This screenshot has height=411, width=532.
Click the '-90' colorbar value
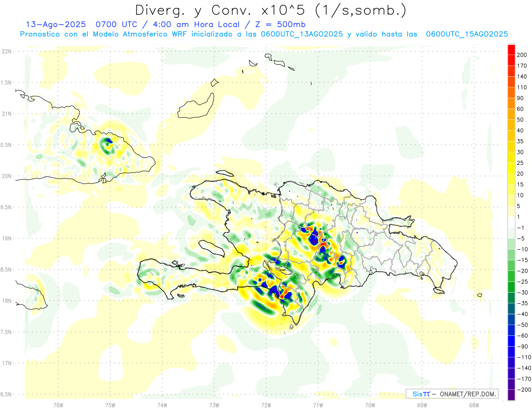click(x=522, y=346)
